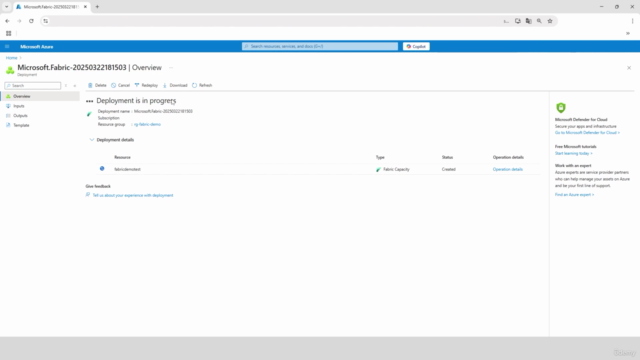This screenshot has height=360, width=640.
Task: Collapse the left navigation menu chevrons
Action: [x=75, y=86]
